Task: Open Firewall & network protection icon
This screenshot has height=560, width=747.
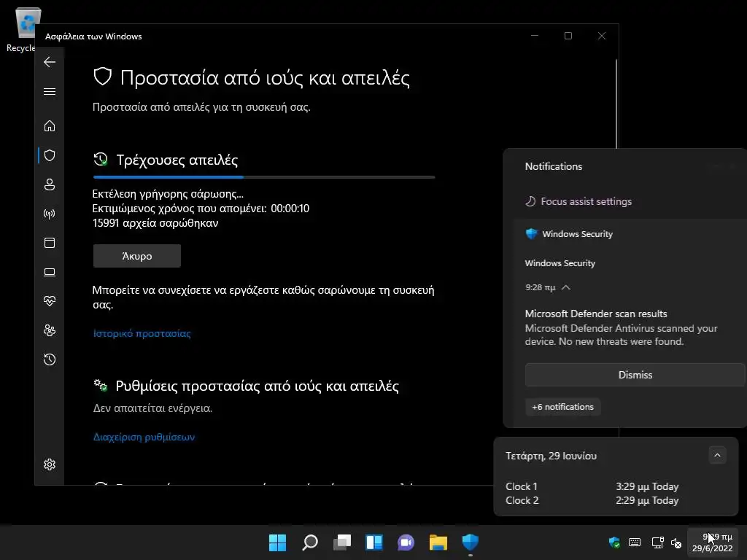Action: [x=50, y=214]
